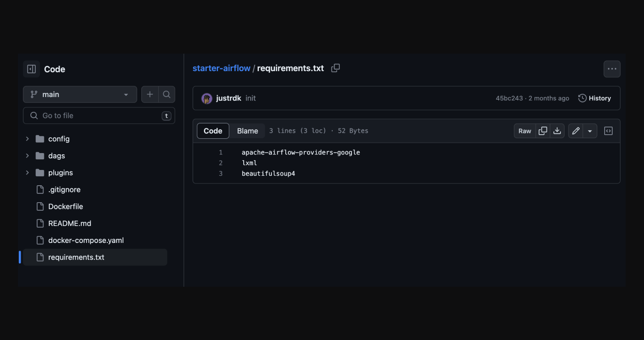The height and width of the screenshot is (340, 644).
Task: View the file History
Action: (x=595, y=98)
